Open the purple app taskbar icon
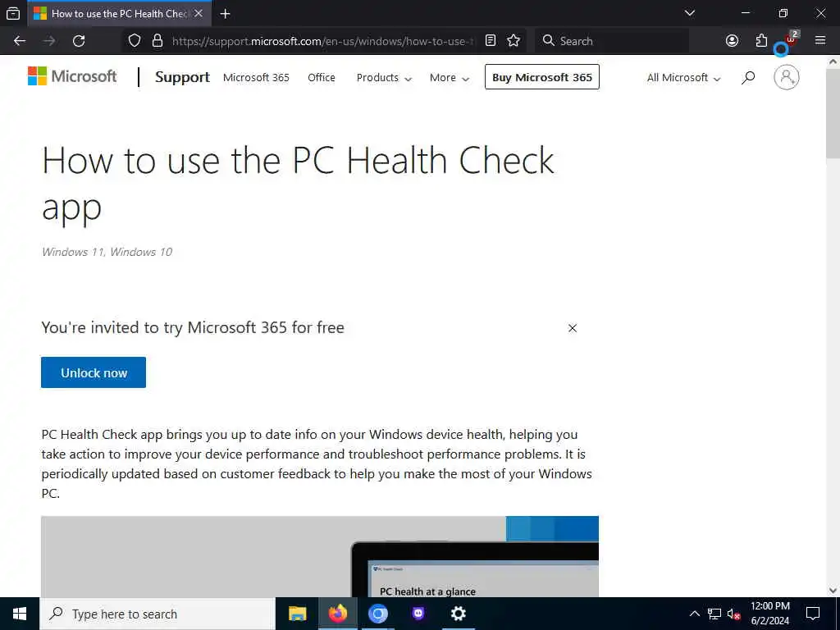The height and width of the screenshot is (630, 840). [x=418, y=614]
